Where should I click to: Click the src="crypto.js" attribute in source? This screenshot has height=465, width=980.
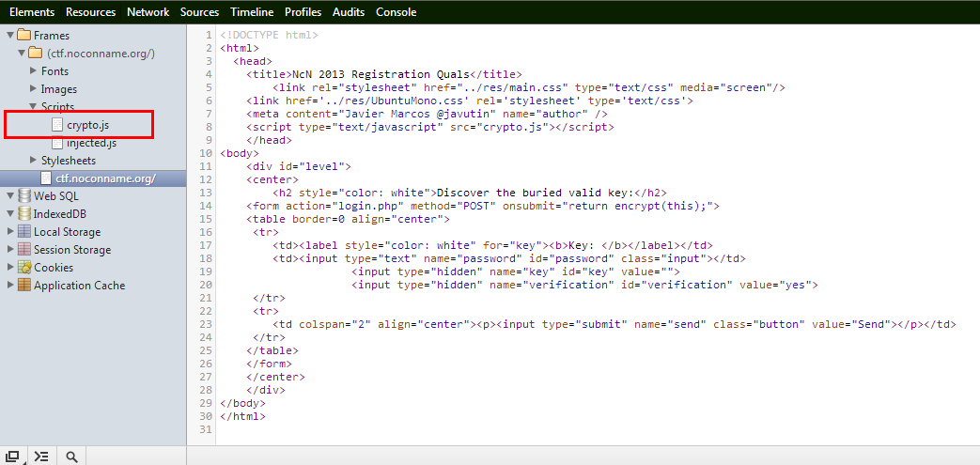tap(497, 127)
